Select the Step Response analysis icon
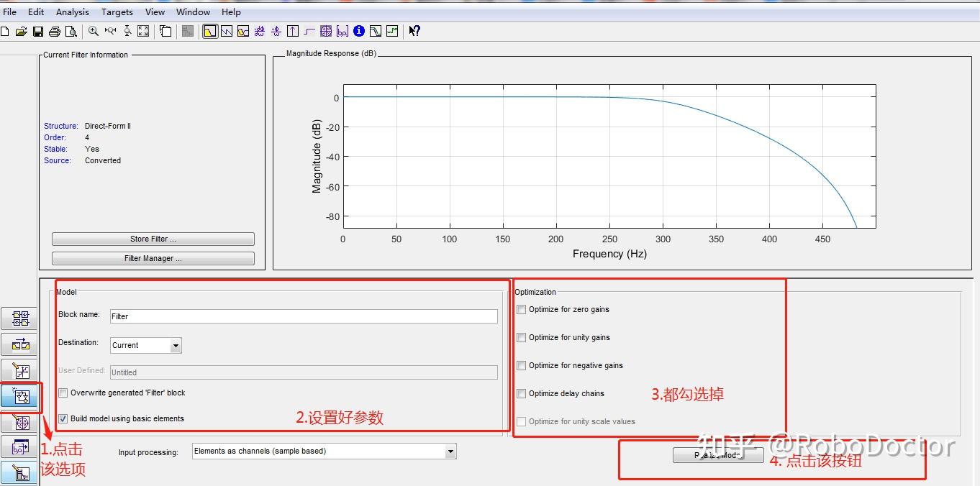Viewport: 980px width, 486px height. [x=309, y=31]
